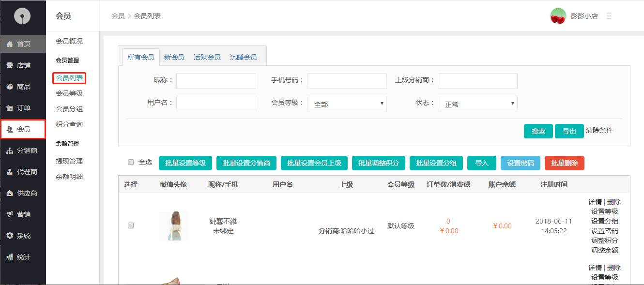Click the 分销商 hierarchy icon in sidebar
The width and height of the screenshot is (644, 285).
pyautogui.click(x=10, y=150)
